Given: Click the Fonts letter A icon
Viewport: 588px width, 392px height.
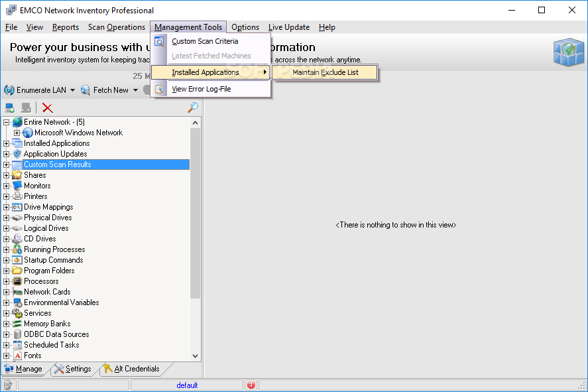Looking at the screenshot, I should 18,356.
